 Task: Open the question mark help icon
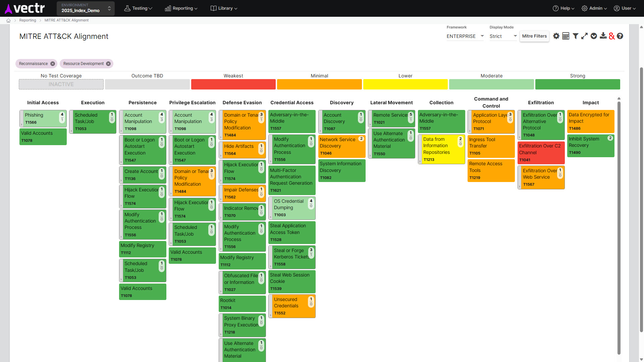pos(620,36)
